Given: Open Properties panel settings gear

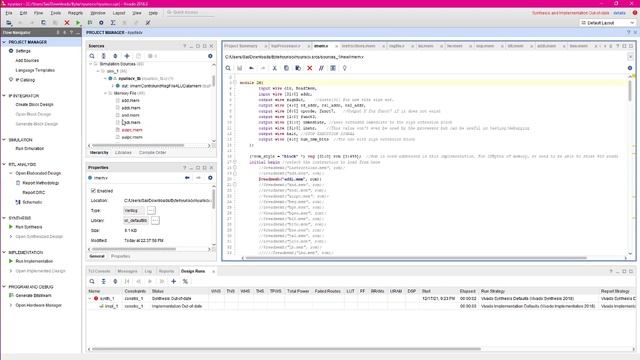Looking at the screenshot, I should [210, 178].
